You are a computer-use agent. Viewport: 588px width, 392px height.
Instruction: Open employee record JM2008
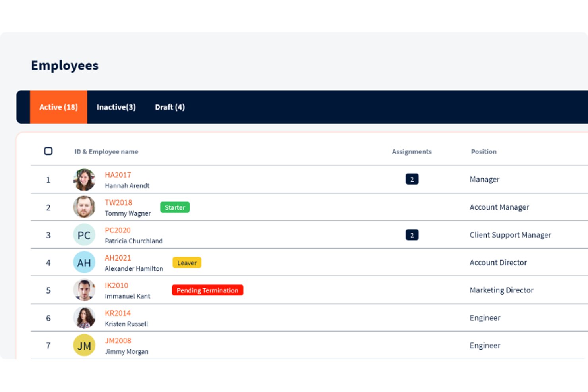tap(118, 340)
